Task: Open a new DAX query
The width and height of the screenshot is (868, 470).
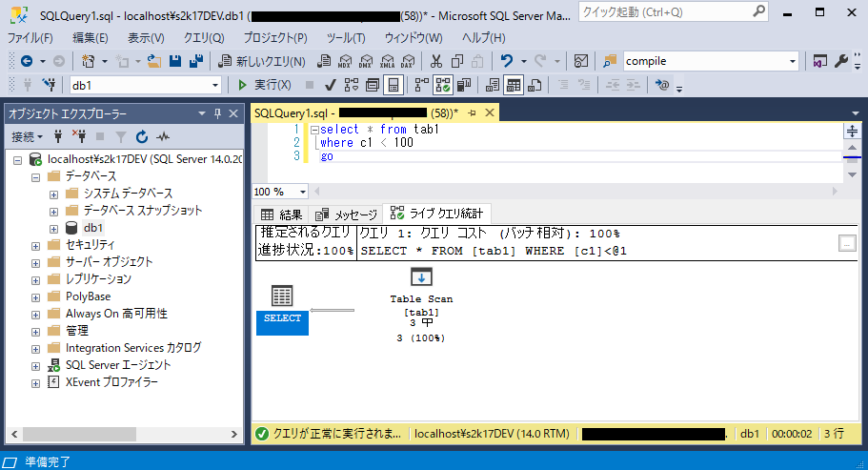Action: click(x=408, y=61)
